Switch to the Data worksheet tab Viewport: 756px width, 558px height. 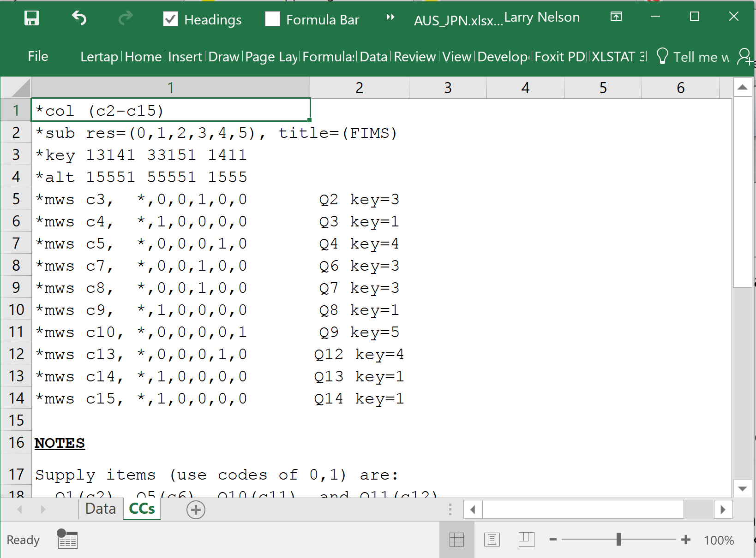[x=101, y=509]
